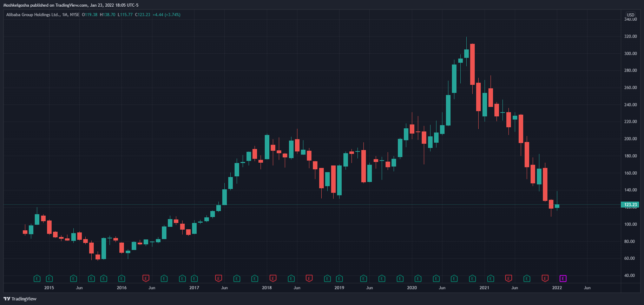Click the 260.00 price axis label
This screenshot has height=305, width=644.
point(630,88)
